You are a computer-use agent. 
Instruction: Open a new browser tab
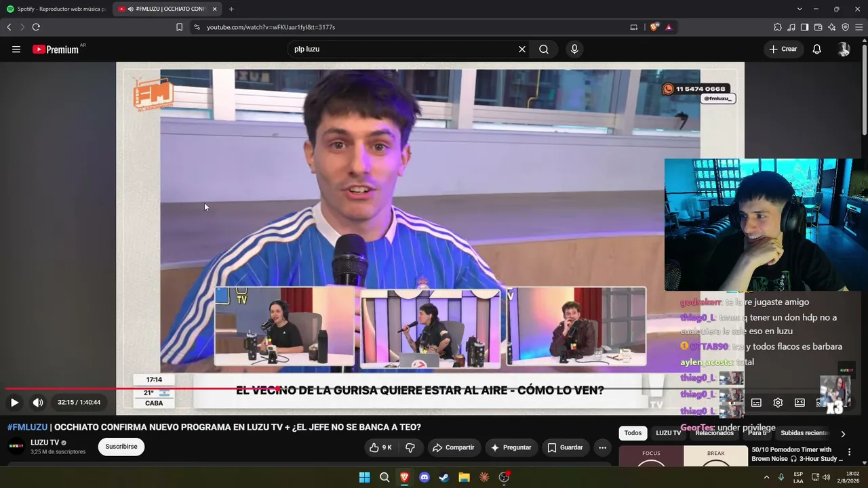tap(231, 9)
